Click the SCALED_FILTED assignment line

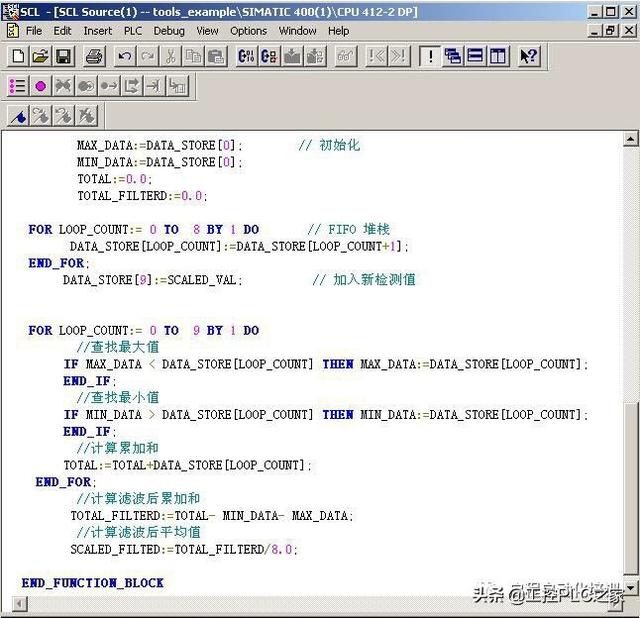184,549
